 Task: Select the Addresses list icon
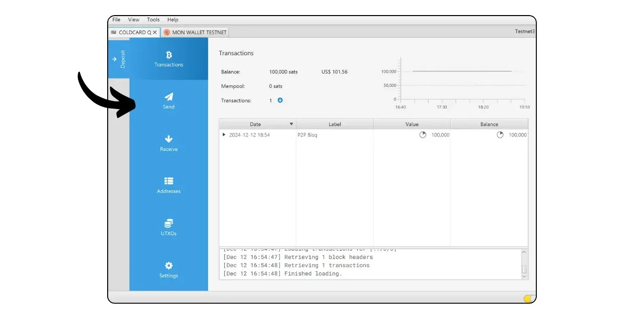pos(169,185)
